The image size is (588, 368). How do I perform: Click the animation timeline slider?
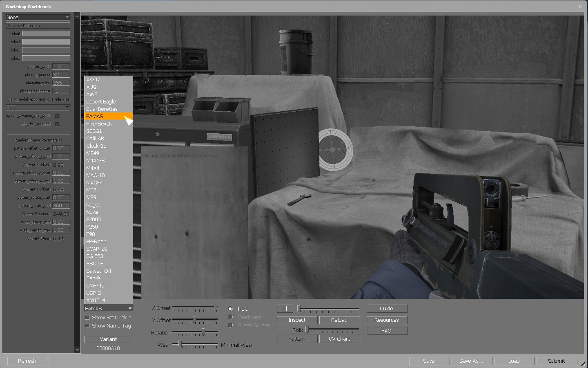[328, 309]
